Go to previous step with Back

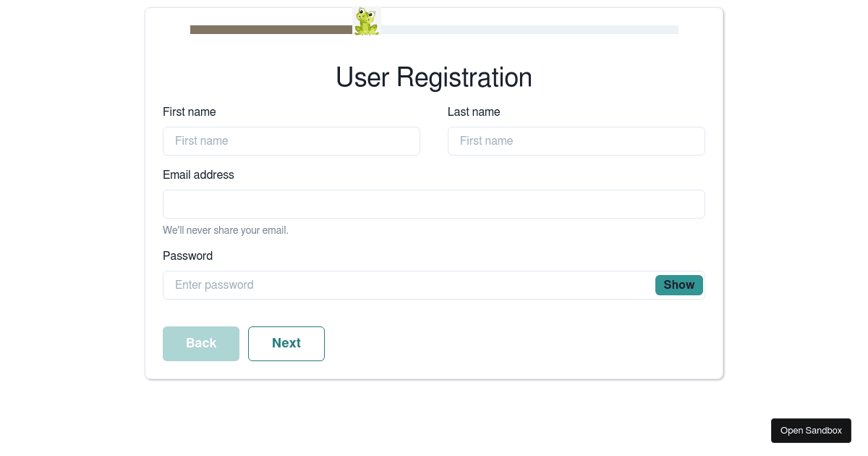point(201,344)
